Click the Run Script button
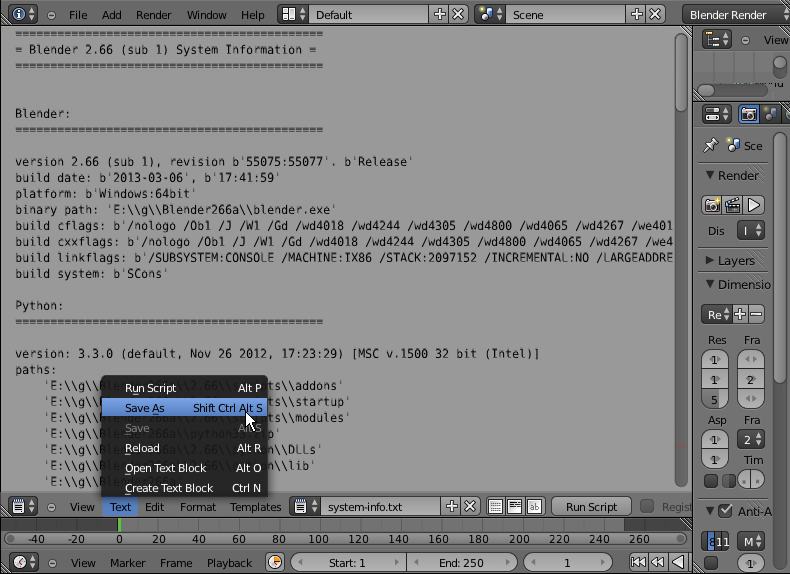This screenshot has height=574, width=790. coord(591,506)
